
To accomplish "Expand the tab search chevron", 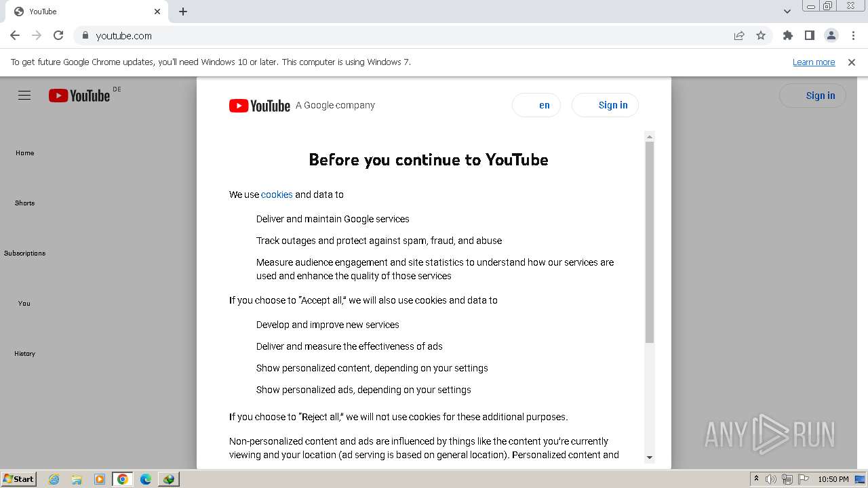I will pyautogui.click(x=787, y=12).
